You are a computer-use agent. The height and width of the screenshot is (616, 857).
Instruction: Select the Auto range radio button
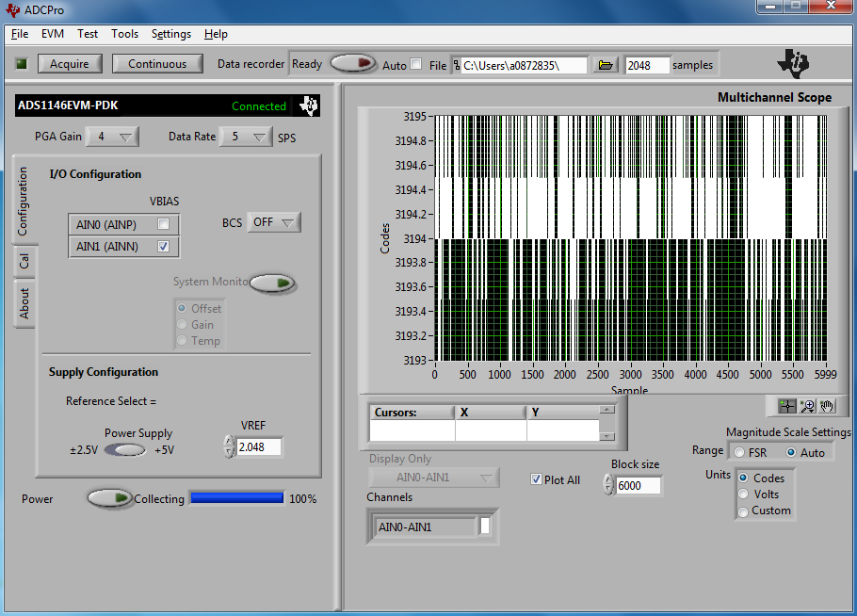791,452
